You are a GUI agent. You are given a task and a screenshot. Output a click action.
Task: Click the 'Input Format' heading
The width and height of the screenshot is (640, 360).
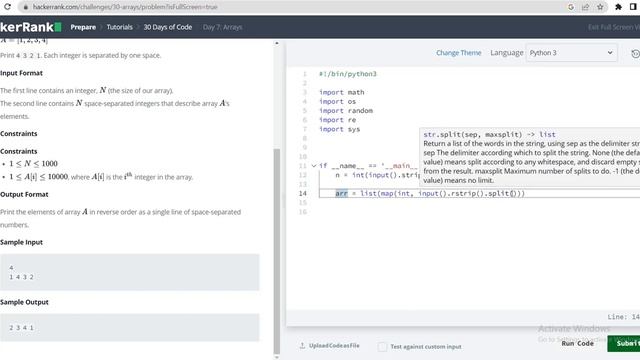point(21,73)
